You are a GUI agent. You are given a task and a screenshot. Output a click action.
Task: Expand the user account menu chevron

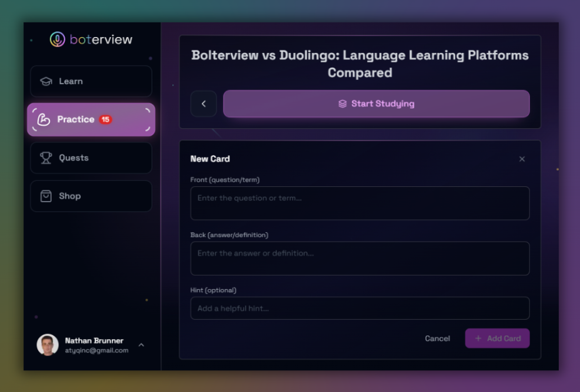141,345
